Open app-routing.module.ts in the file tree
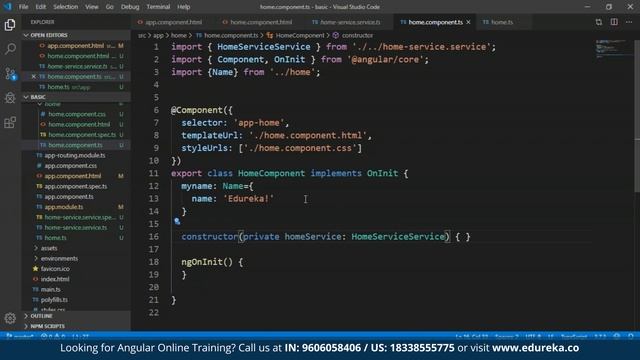The image size is (640, 360). (76, 156)
